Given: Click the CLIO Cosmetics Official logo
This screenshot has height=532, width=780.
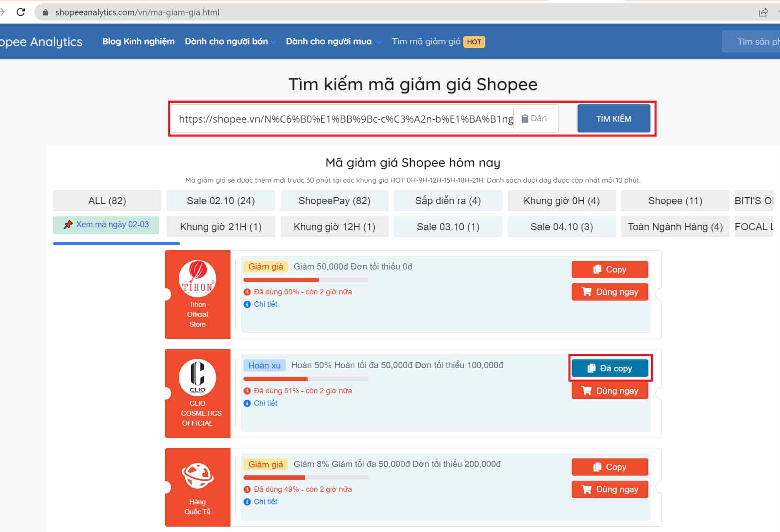Looking at the screenshot, I should [197, 377].
